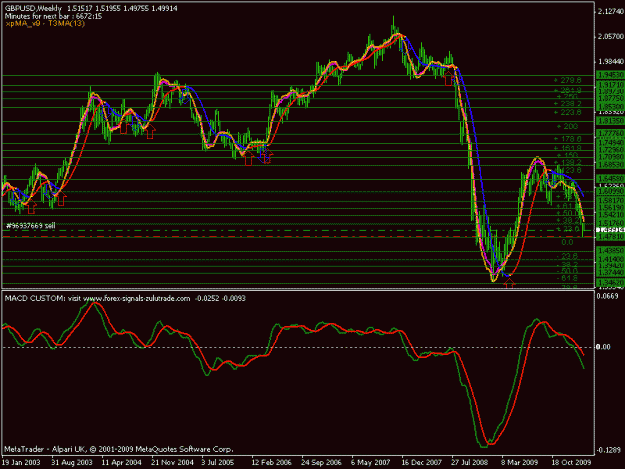Select the 24 Sep 2006 time axis label
The height and width of the screenshot is (469, 625).
(321, 463)
